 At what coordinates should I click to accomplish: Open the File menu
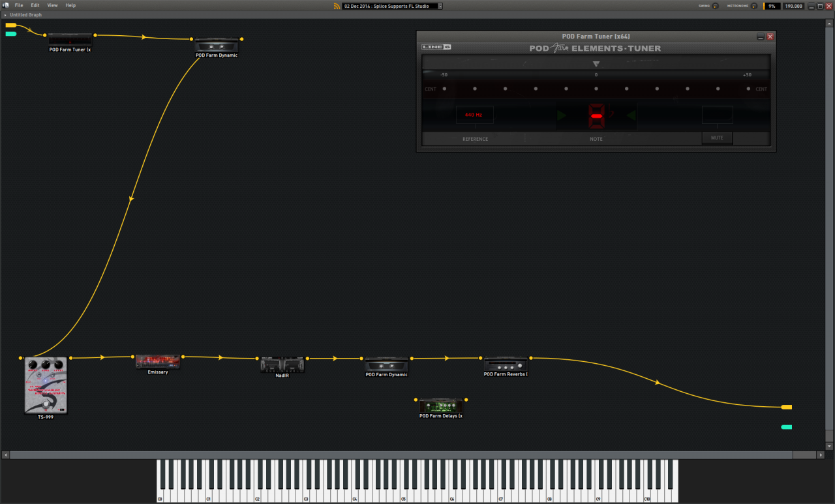(19, 5)
